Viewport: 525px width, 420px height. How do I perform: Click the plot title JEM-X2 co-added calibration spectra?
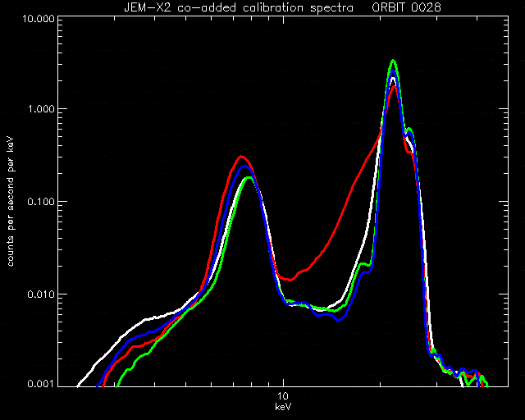[239, 7]
